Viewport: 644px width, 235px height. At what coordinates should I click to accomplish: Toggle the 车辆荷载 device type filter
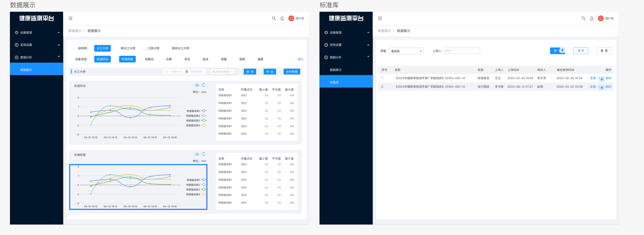[x=127, y=59]
